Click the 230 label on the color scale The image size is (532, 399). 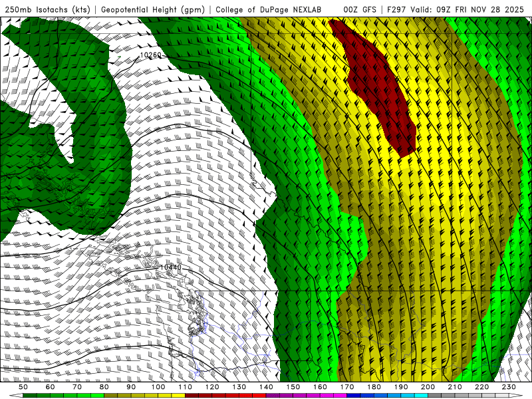tap(509, 387)
